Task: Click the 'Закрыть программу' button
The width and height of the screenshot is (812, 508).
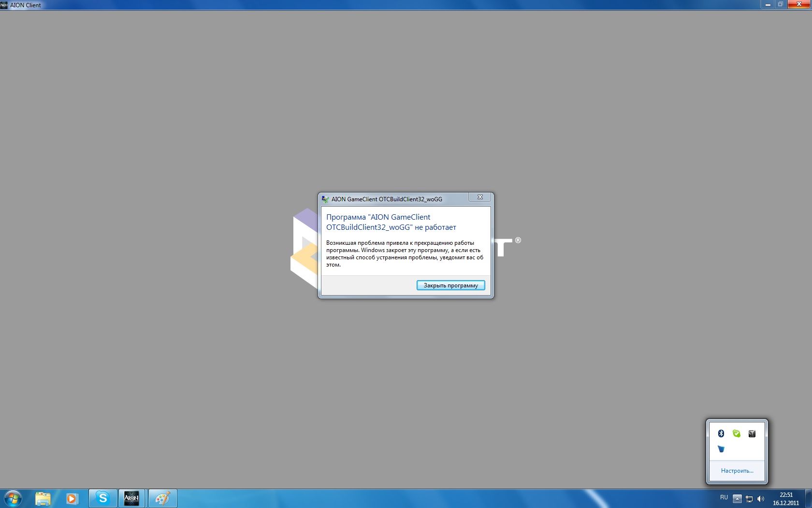Action: 450,285
